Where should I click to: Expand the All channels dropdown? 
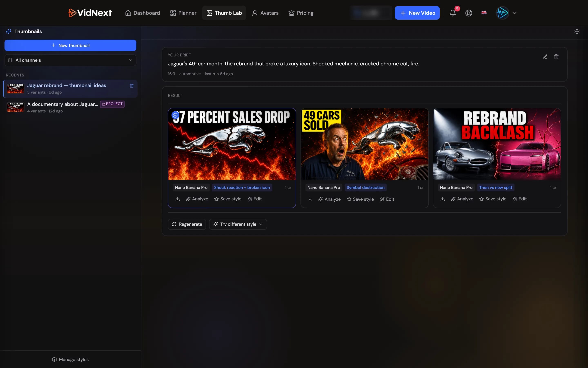[x=70, y=60]
